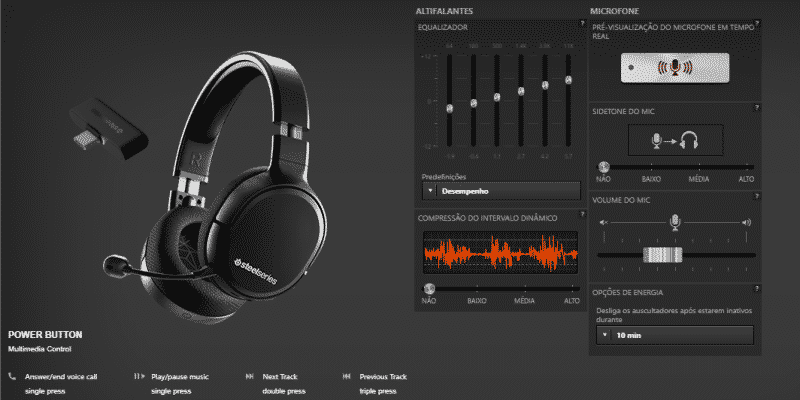800x400 pixels.
Task: Click the Arctis headset image
Action: pyautogui.click(x=217, y=187)
